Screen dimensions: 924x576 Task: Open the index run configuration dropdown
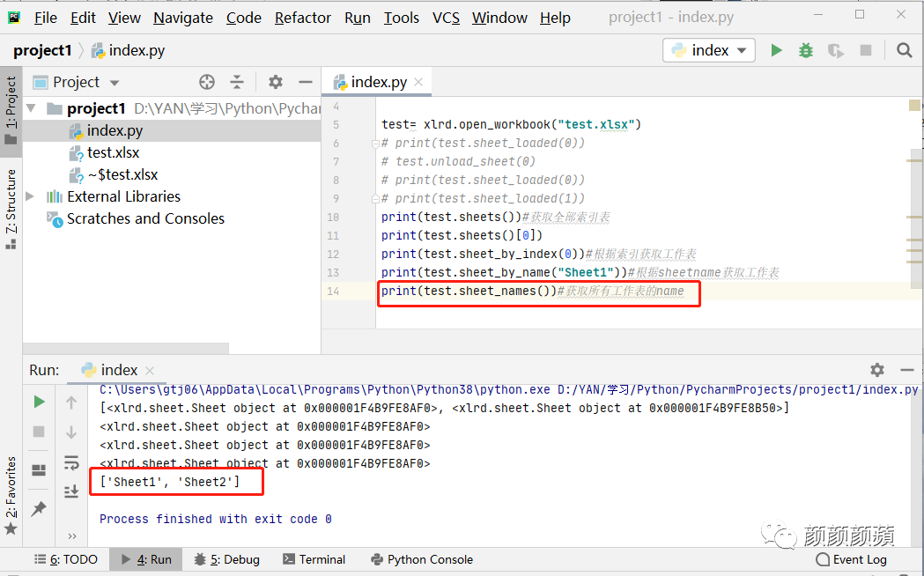pyautogui.click(x=709, y=51)
